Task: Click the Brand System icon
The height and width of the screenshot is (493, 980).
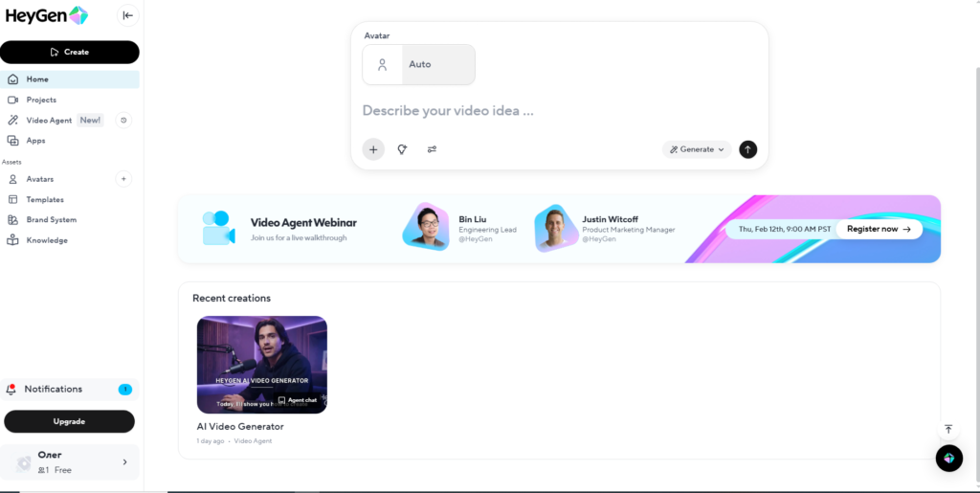Action: click(12, 220)
